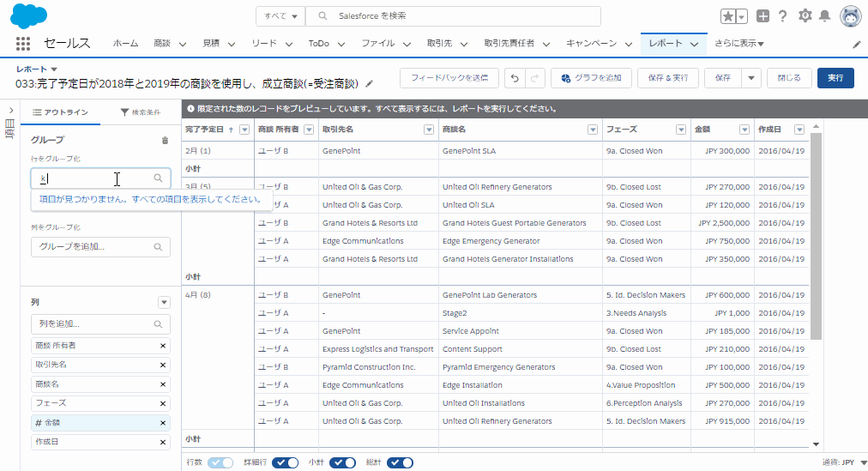Click the 保存 button
Screen dimensions: 868x471
(x=723, y=78)
